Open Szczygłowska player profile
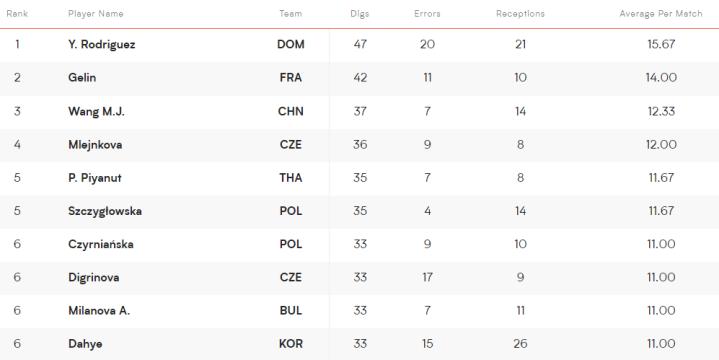This screenshot has width=719, height=360. 105,211
